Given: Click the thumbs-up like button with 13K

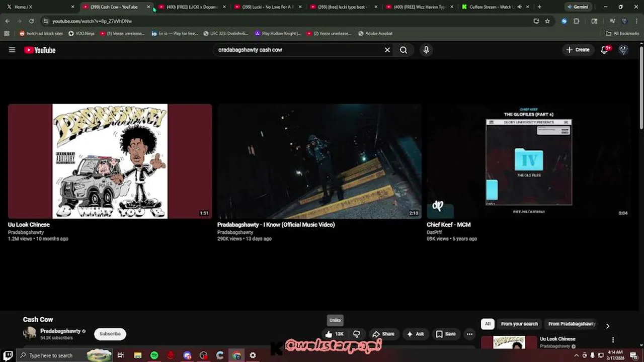Looking at the screenshot, I should 335,334.
